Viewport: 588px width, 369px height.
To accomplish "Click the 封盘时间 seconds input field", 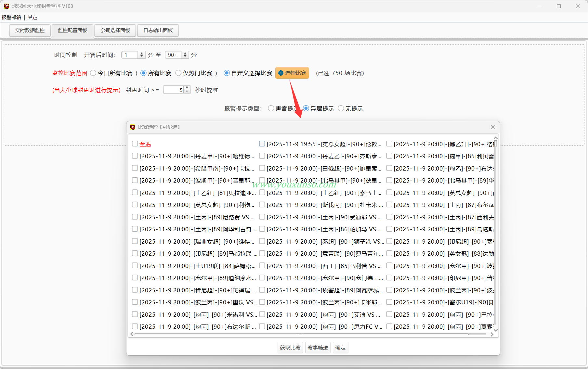I will coord(174,90).
